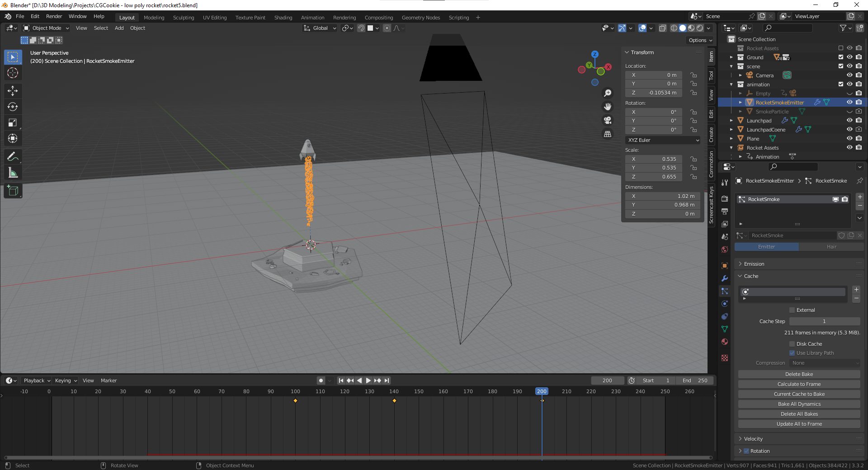
Task: Pick the Add Cube tool
Action: coord(13,191)
